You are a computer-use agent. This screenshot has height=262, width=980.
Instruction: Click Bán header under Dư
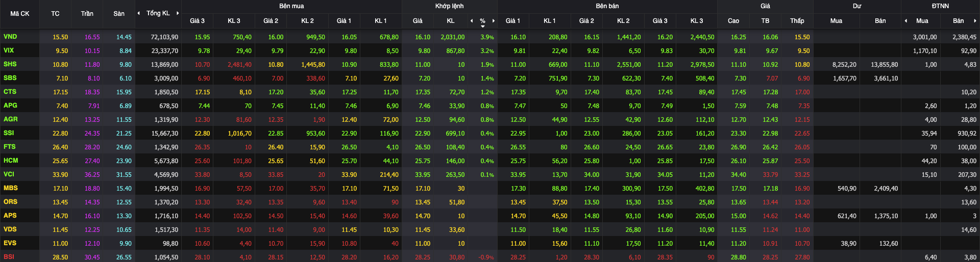pyautogui.click(x=880, y=21)
